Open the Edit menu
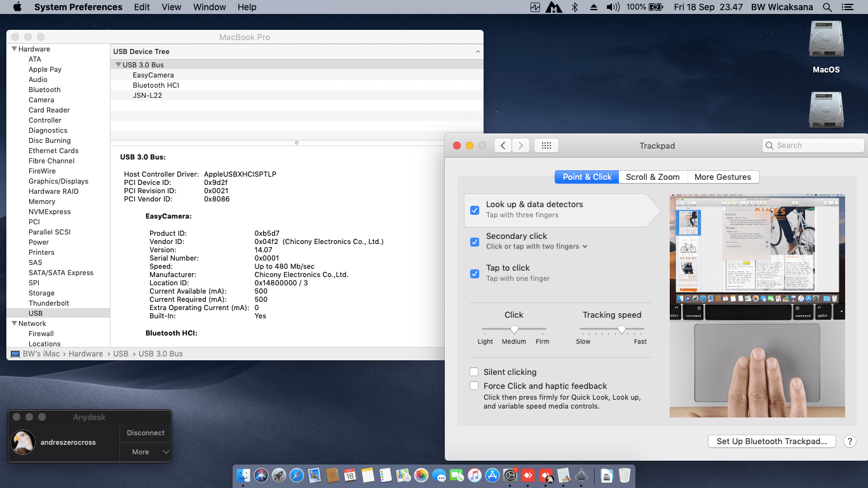The image size is (868, 488). 142,7
